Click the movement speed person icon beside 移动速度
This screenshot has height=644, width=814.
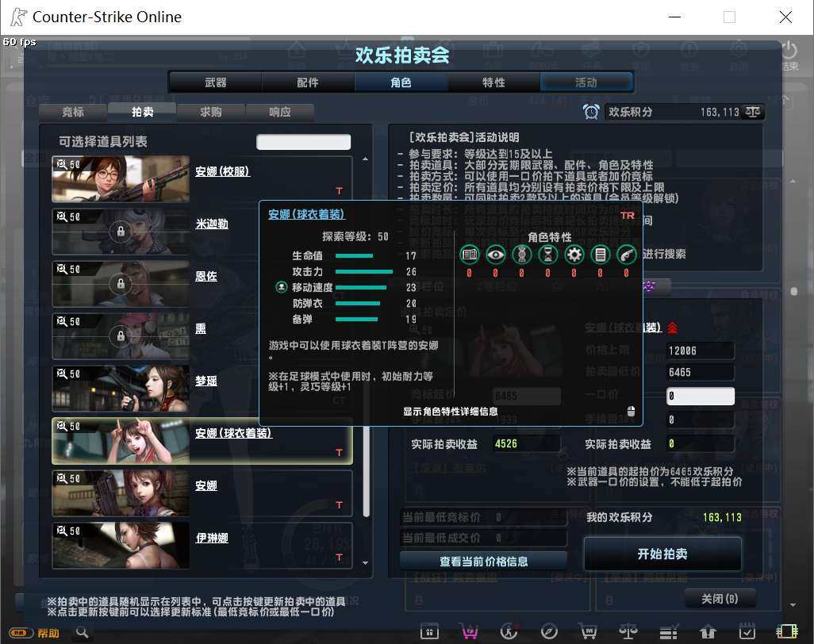[281, 287]
